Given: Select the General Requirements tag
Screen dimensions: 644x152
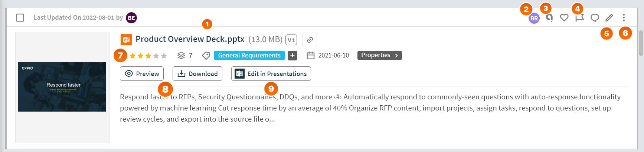Looking at the screenshot, I should coord(249,55).
